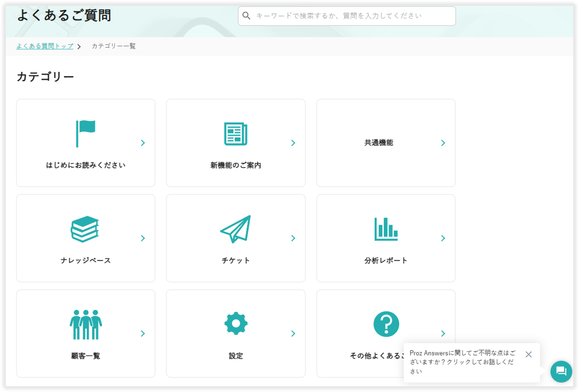Open the 共通機能 category label

(x=379, y=143)
